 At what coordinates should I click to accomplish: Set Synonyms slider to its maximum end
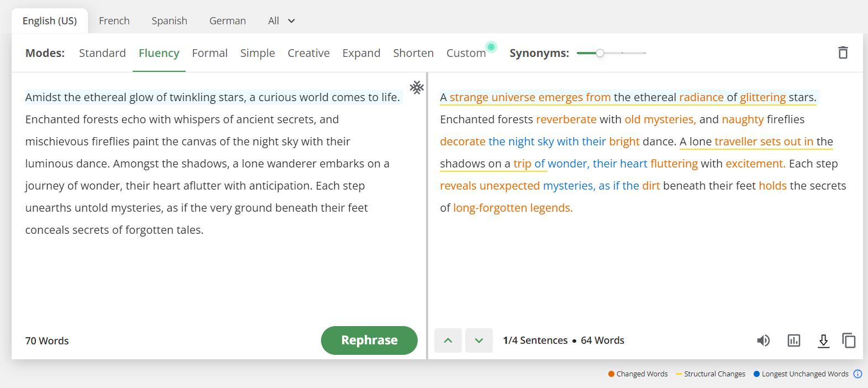[x=645, y=53]
